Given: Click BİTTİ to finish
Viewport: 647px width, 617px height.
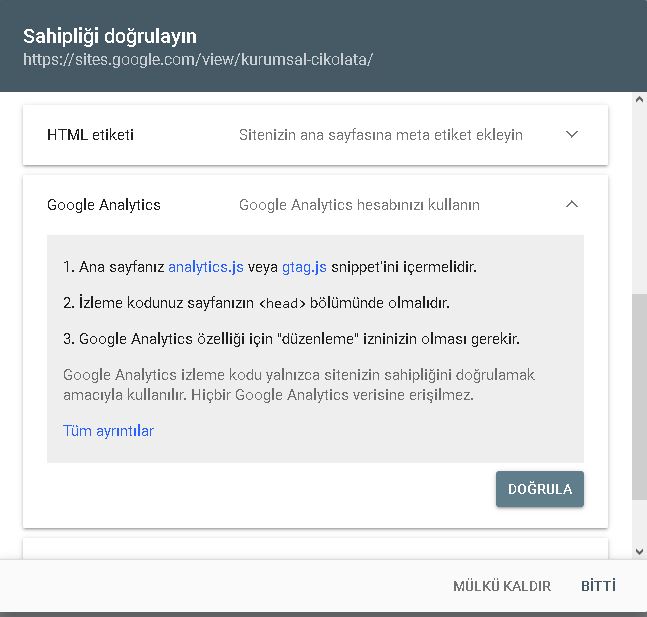Looking at the screenshot, I should 598,586.
